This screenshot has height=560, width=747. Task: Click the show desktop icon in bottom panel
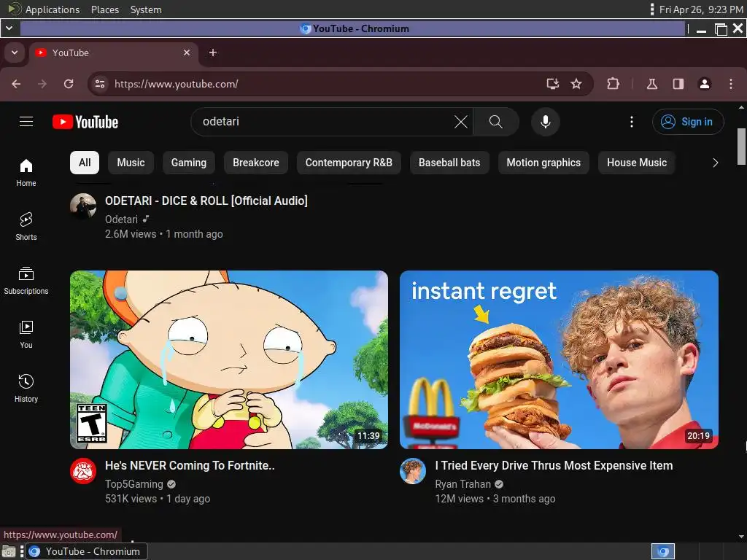9,551
